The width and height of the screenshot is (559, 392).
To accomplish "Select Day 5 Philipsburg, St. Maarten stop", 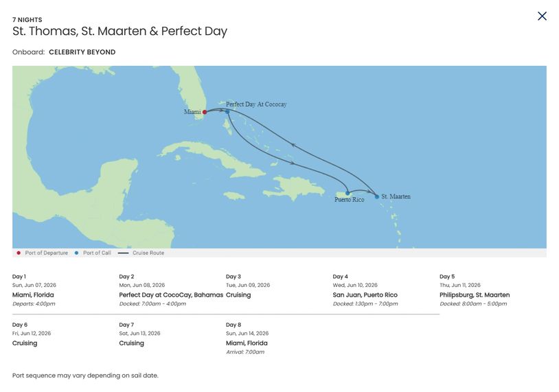I will coord(475,295).
